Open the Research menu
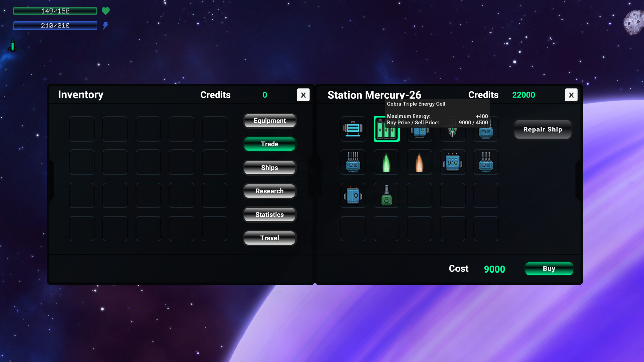 (270, 191)
